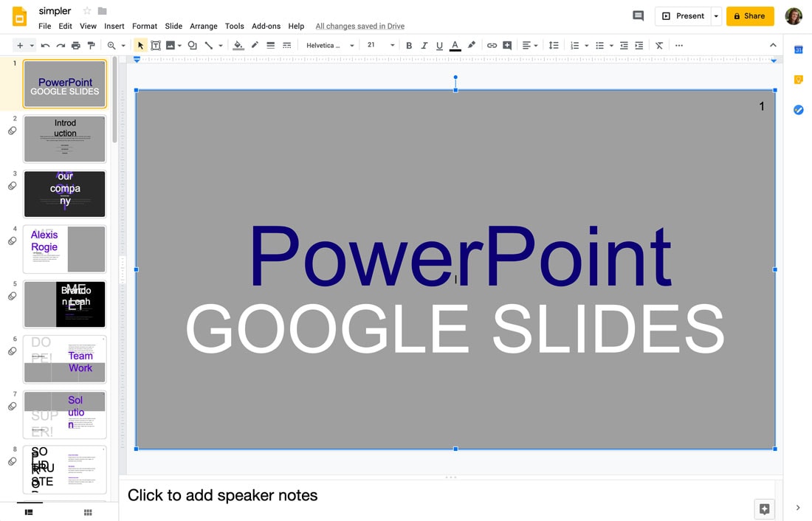Image resolution: width=812 pixels, height=521 pixels.
Task: Click the yellow Share button
Action: (750, 16)
